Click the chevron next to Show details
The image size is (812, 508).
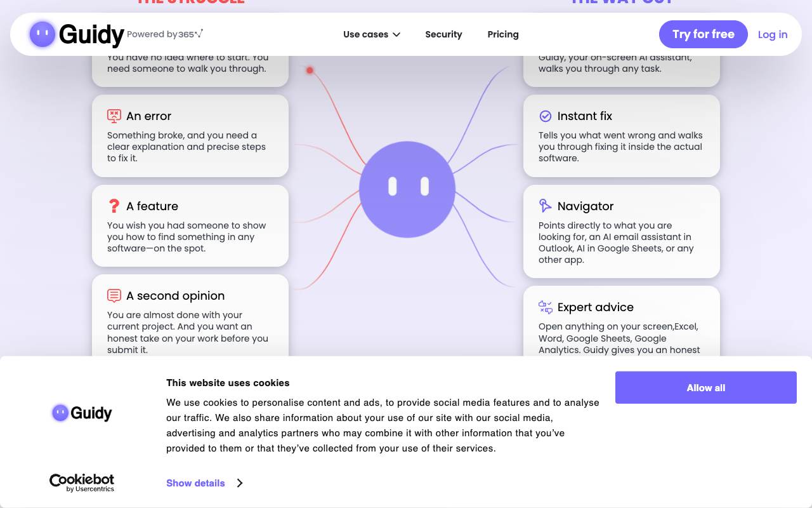[x=240, y=483]
